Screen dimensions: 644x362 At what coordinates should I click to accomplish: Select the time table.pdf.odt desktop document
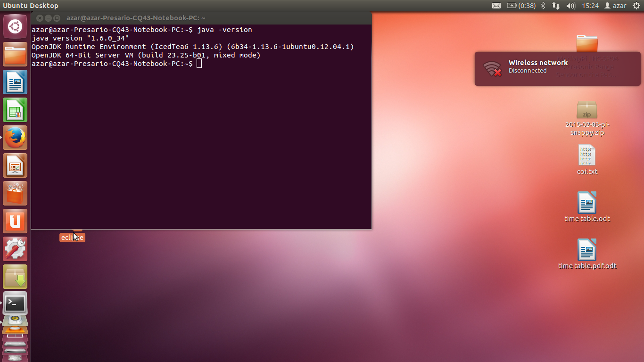click(587, 254)
